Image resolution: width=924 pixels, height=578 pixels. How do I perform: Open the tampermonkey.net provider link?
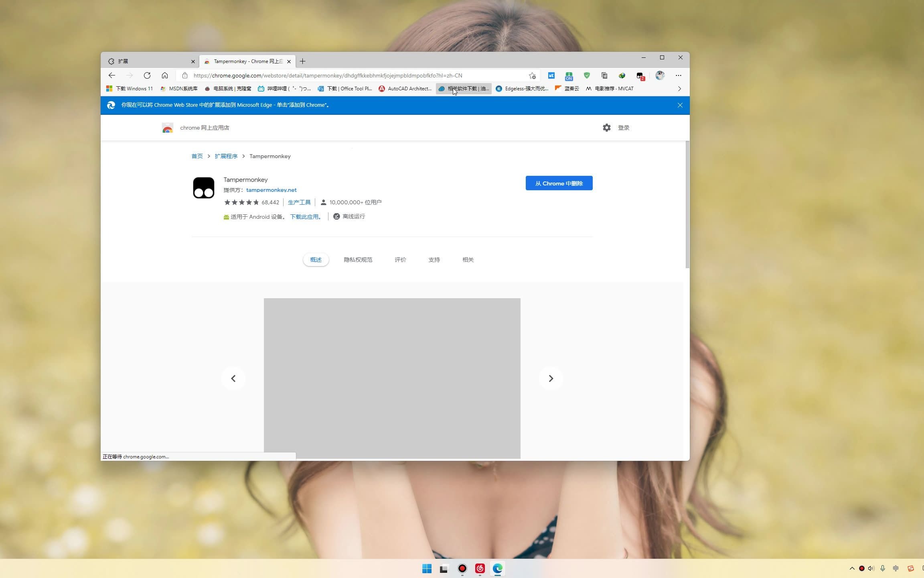tap(271, 190)
